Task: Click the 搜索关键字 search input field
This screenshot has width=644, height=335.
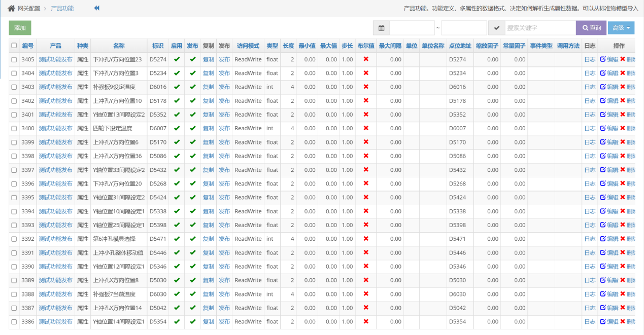Action: click(539, 28)
